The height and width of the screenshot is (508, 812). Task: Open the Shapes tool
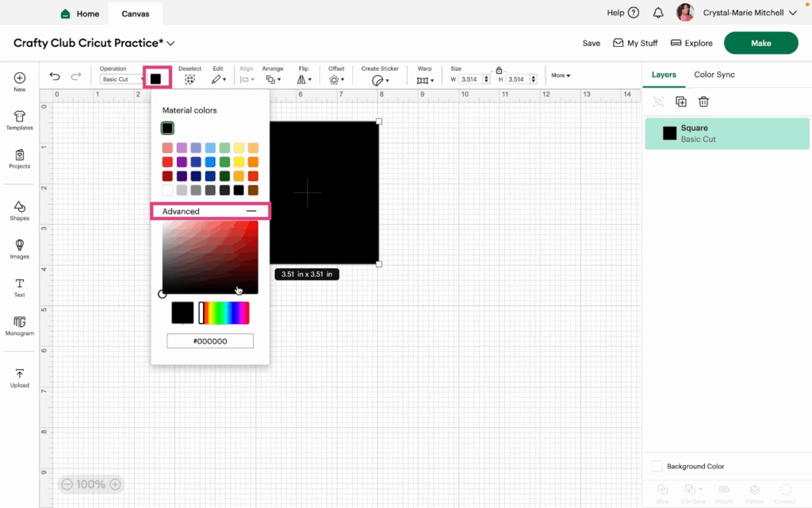[20, 207]
